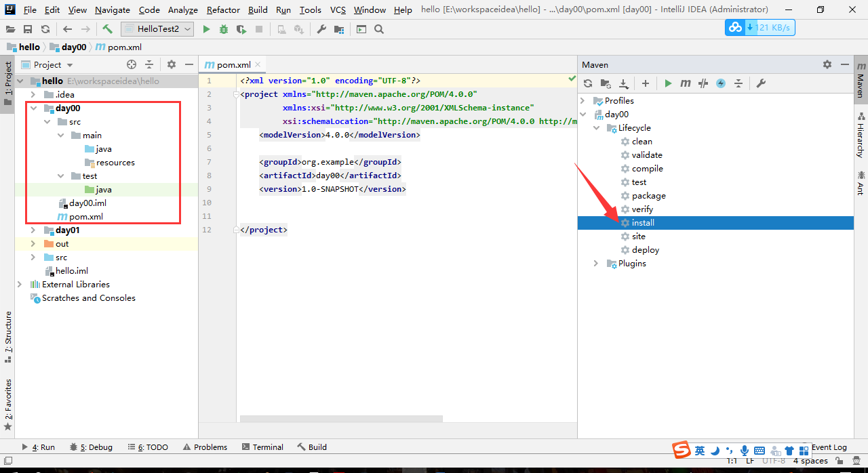
Task: Open the Terminal tool window
Action: (262, 447)
